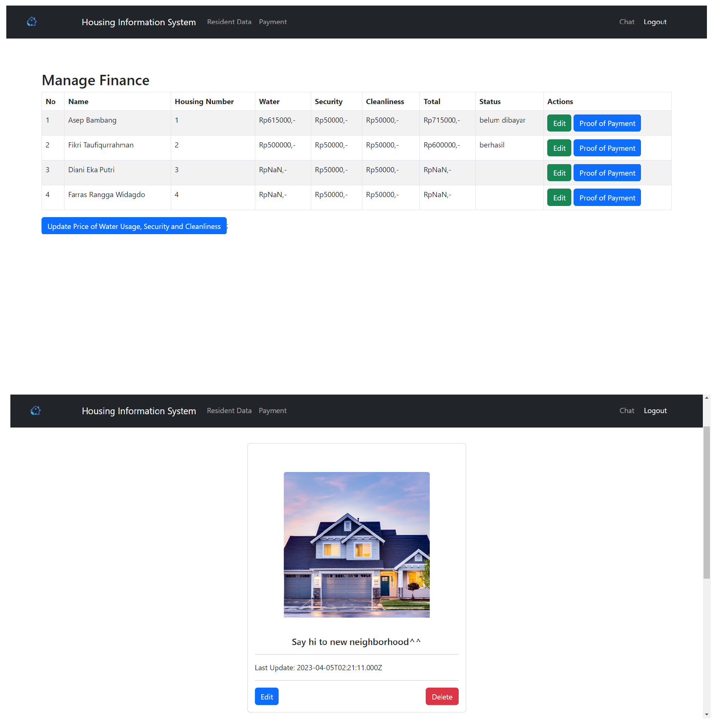Viewport: 721px width, 728px height.
Task: Open Chat link in the top navbar
Action: pyautogui.click(x=627, y=22)
